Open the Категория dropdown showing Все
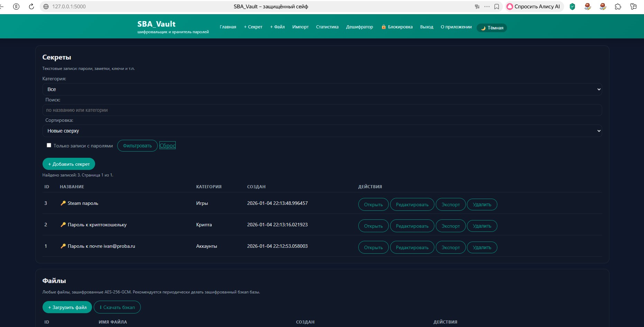 [322, 89]
